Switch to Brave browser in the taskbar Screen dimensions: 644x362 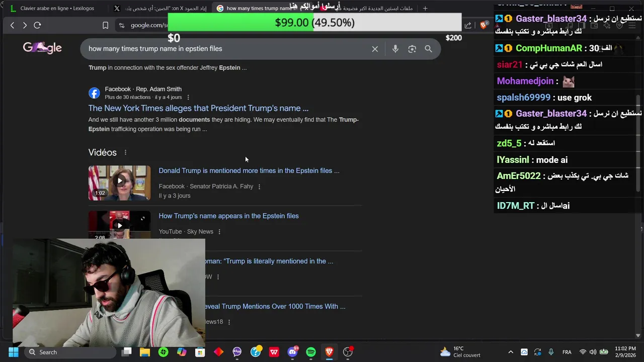click(x=329, y=352)
